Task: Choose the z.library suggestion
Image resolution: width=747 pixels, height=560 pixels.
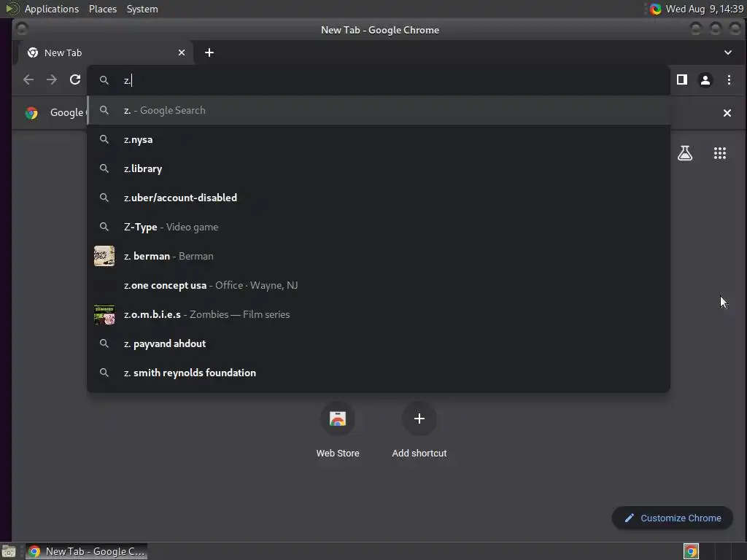Action: (379, 168)
